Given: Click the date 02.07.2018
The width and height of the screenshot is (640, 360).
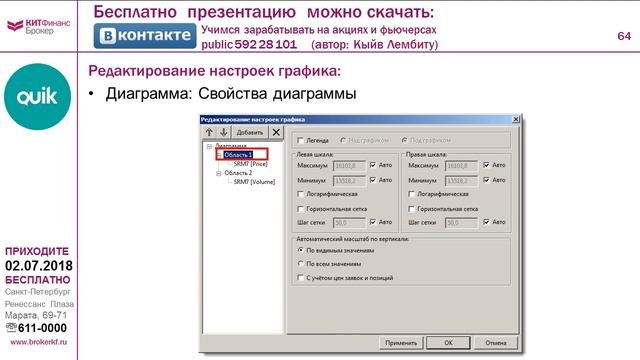Looking at the screenshot, I should point(39,266).
